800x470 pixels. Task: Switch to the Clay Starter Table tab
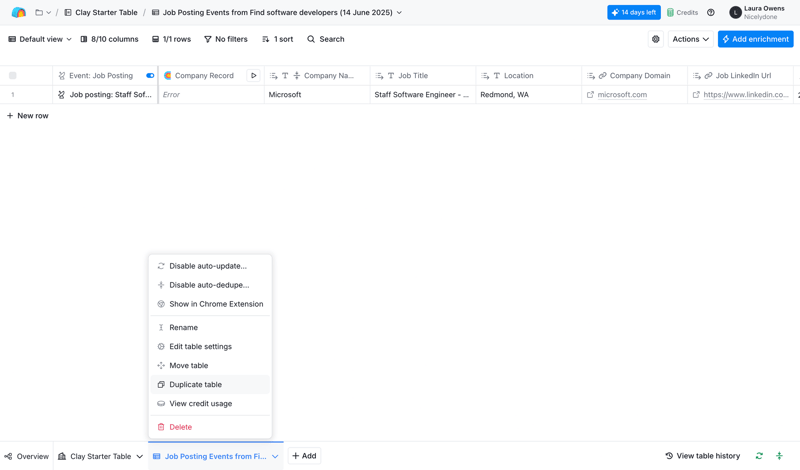pyautogui.click(x=101, y=456)
